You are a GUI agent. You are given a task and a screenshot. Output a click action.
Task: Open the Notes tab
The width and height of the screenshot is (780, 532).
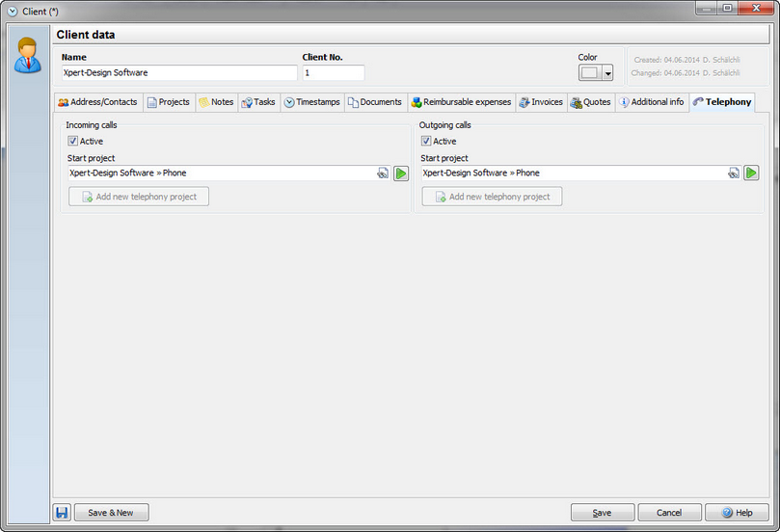[216, 102]
